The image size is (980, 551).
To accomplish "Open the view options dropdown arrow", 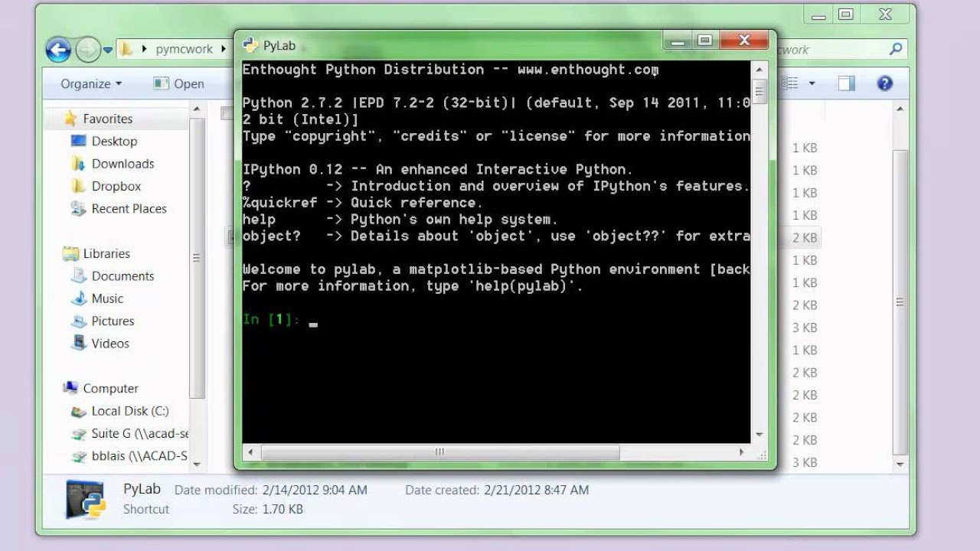I will 812,83.
